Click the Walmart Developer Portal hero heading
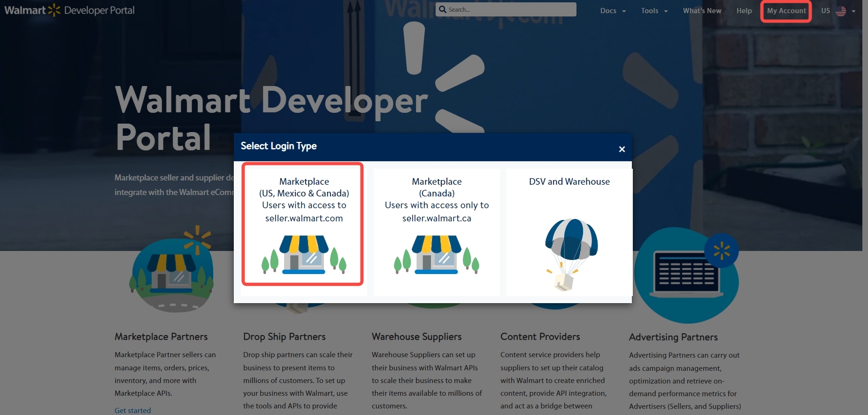 click(271, 118)
